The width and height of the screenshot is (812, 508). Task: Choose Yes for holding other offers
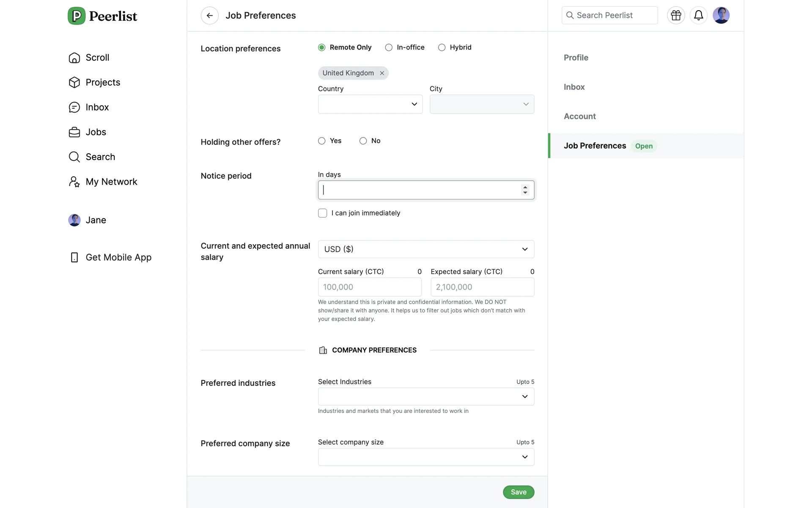click(322, 141)
